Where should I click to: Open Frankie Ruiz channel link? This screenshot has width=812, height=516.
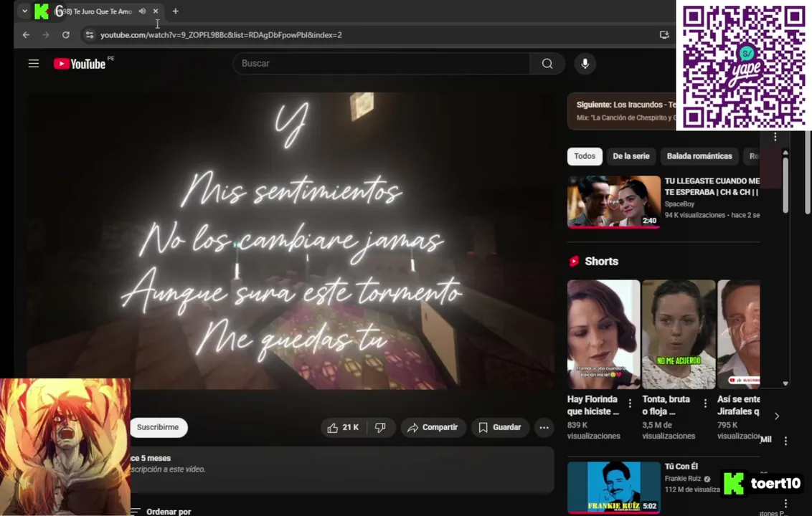tap(683, 479)
